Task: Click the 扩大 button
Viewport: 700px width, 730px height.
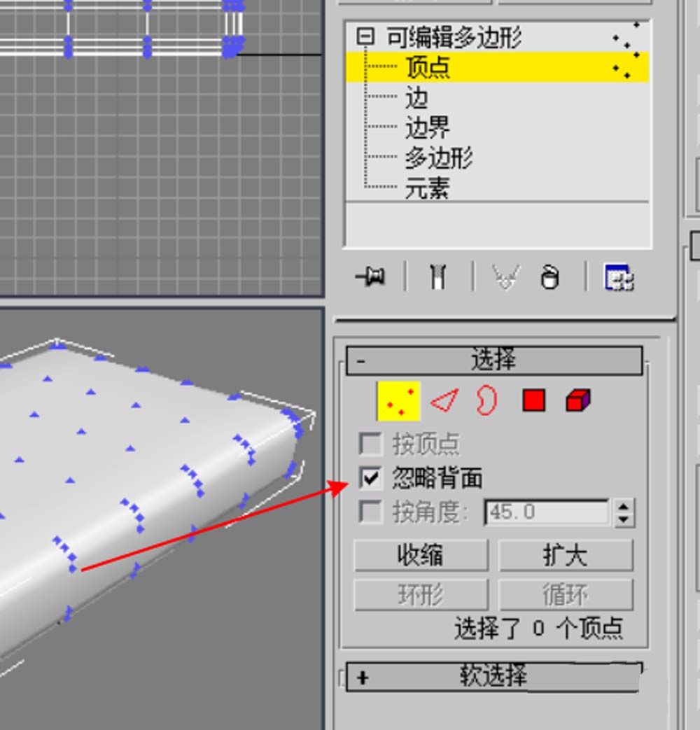Action: [x=566, y=555]
